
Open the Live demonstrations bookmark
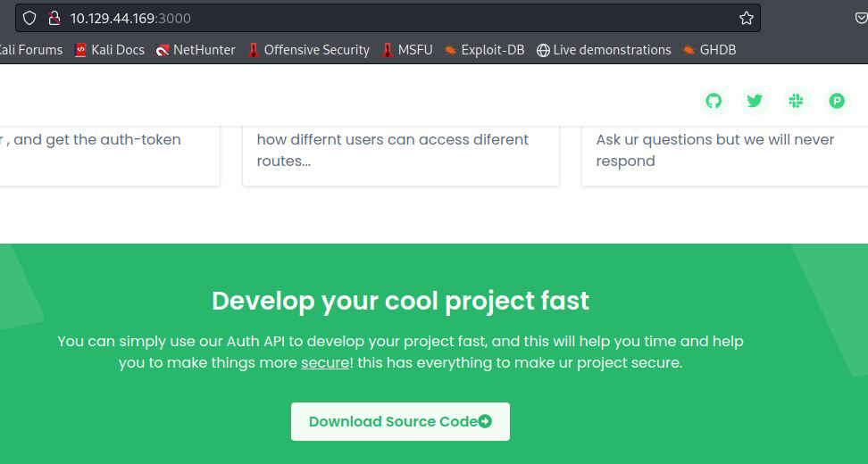pyautogui.click(x=604, y=50)
